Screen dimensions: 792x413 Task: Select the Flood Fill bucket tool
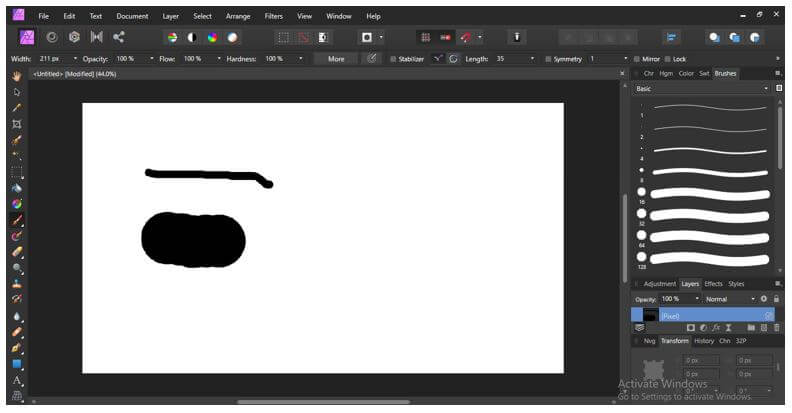click(17, 188)
